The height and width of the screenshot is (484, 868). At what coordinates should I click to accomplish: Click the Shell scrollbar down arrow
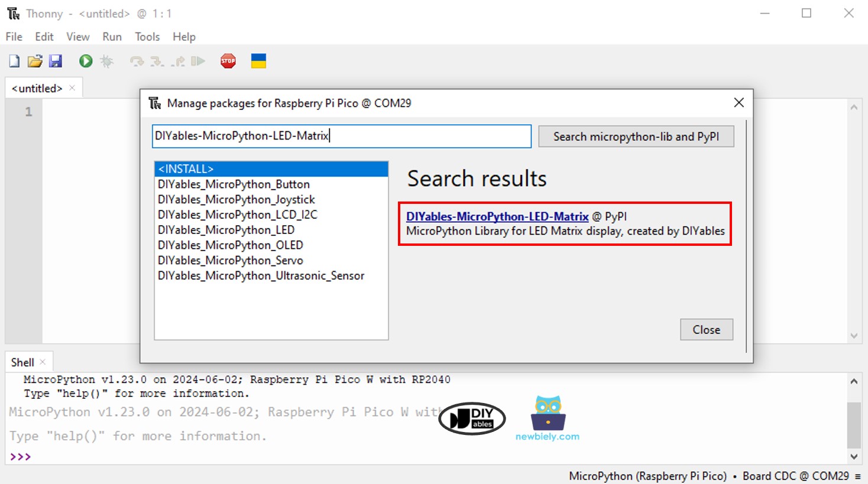pos(854,456)
